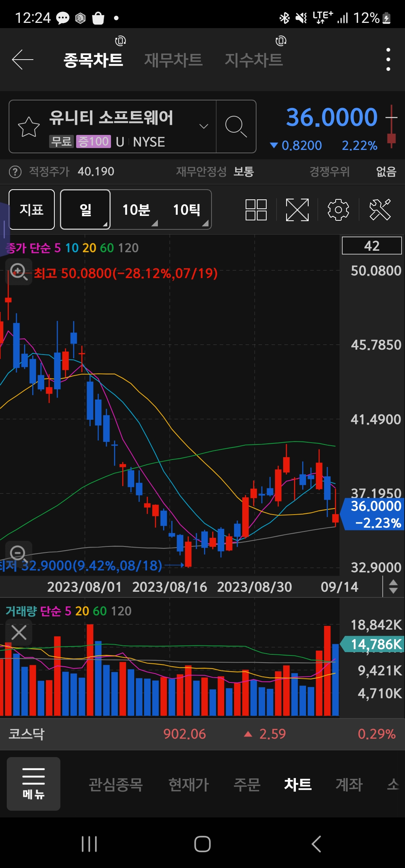This screenshot has height=868, width=405.
Task: Open the three-dot overflow menu
Action: [388, 60]
